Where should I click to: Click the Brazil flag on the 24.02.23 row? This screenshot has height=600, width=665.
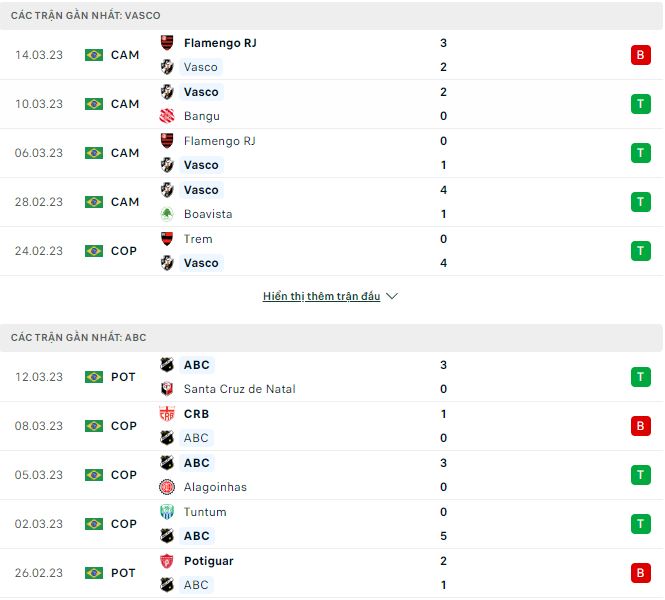tap(94, 251)
